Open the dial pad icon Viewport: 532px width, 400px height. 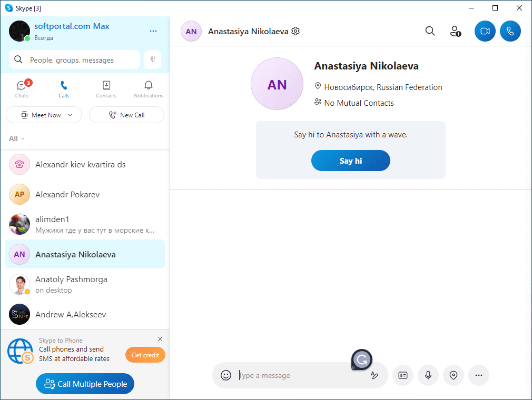coord(153,59)
